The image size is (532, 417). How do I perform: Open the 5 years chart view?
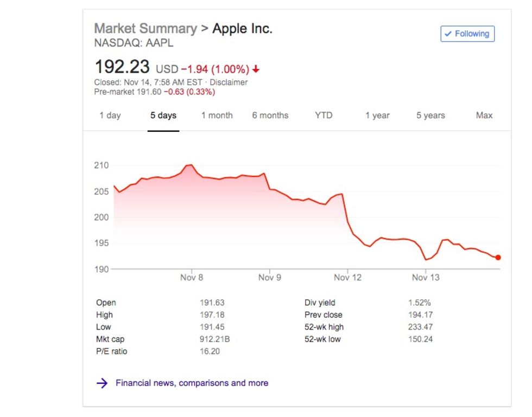(430, 116)
